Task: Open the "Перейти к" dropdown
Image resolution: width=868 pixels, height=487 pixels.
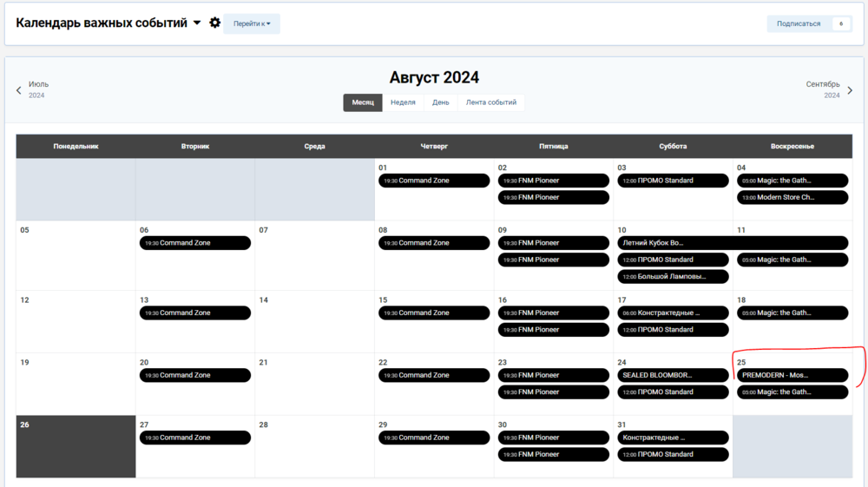Action: point(252,23)
